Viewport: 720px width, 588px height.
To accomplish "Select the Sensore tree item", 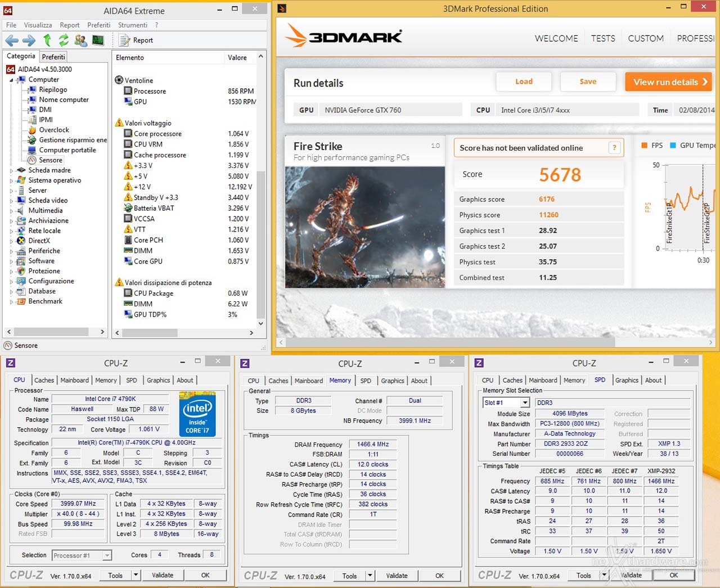I will pos(51,160).
